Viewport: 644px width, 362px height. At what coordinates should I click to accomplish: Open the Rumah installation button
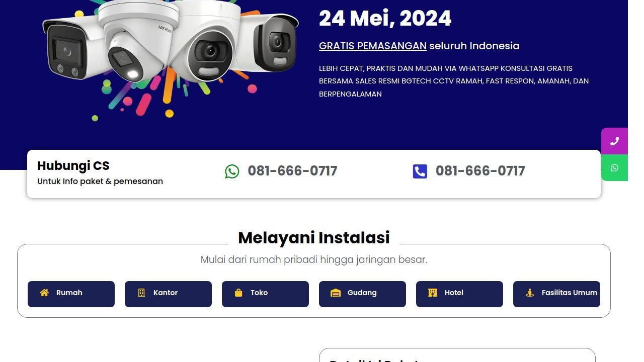click(71, 294)
